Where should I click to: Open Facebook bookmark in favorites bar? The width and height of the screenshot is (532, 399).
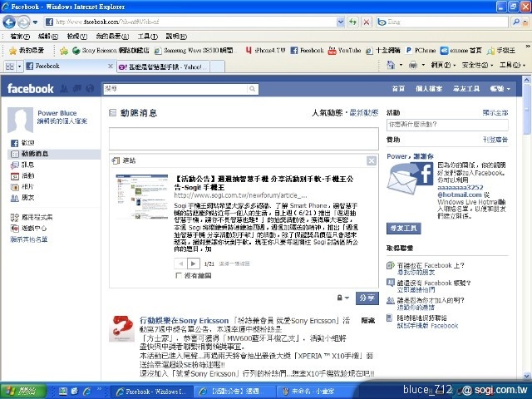[307, 51]
